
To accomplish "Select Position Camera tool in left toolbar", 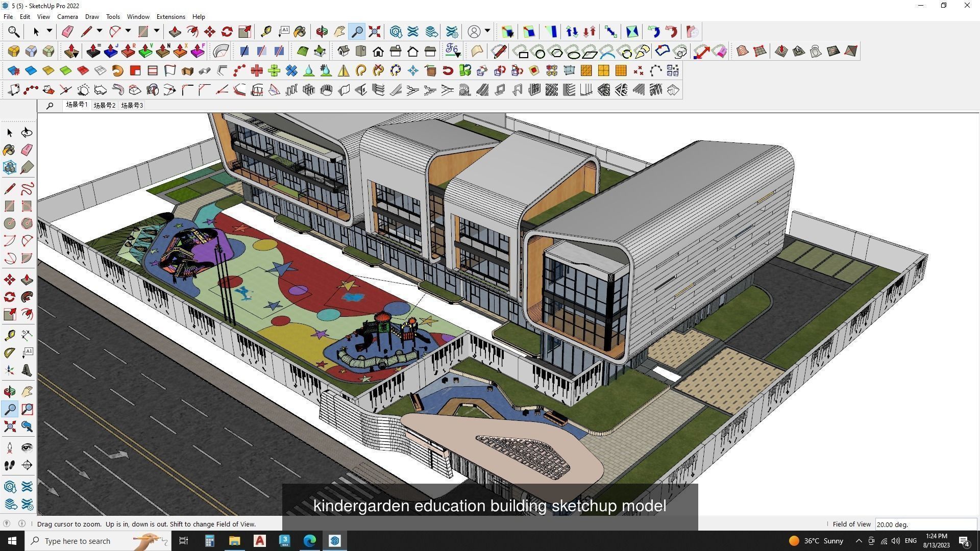I will [x=10, y=448].
